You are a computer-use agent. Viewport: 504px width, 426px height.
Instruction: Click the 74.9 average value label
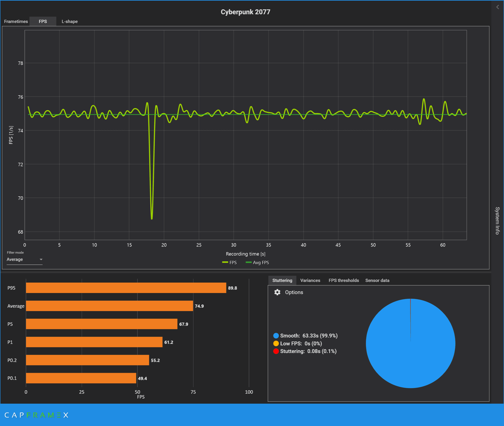(199, 306)
